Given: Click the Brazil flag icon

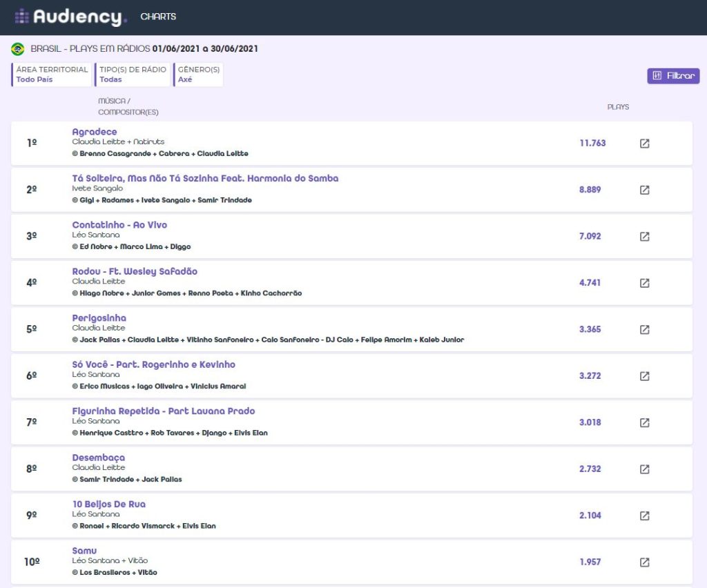Looking at the screenshot, I should coord(17,49).
